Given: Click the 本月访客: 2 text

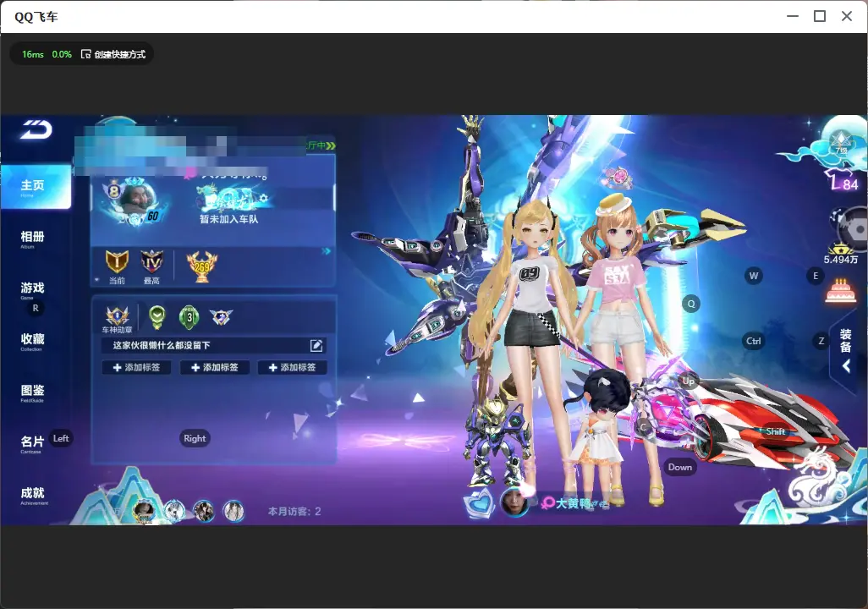Looking at the screenshot, I should (x=294, y=512).
